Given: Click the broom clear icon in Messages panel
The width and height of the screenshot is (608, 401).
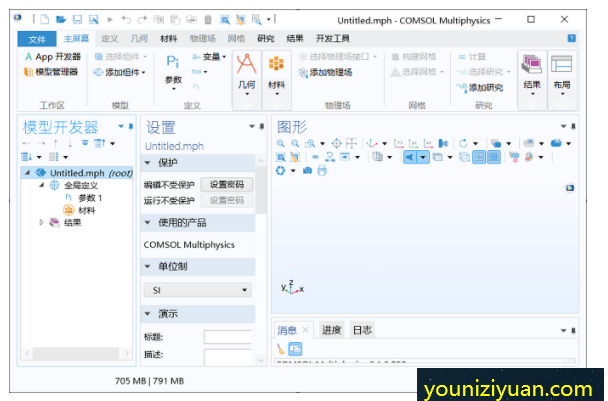Looking at the screenshot, I should pyautogui.click(x=280, y=349).
